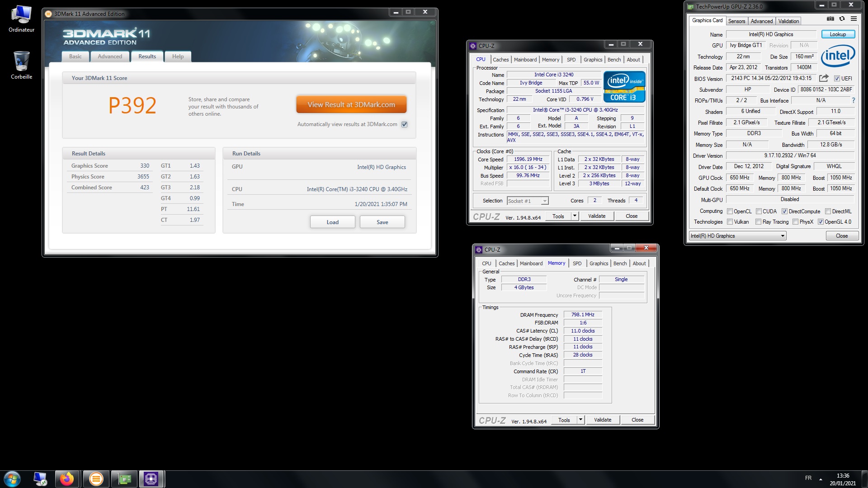
Task: Click Tools button in CPU-Z Memory window
Action: coord(564,420)
